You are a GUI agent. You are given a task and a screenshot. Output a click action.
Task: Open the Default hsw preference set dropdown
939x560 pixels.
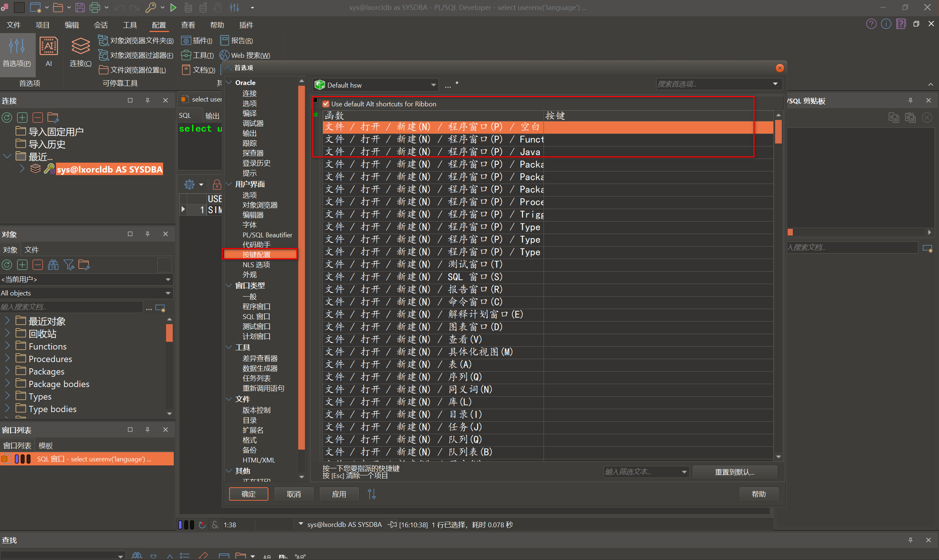pyautogui.click(x=433, y=85)
